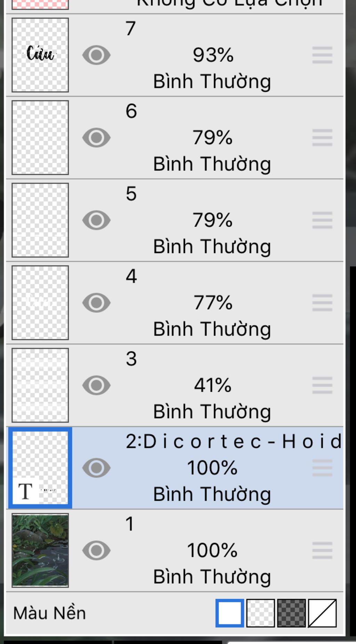This screenshot has width=356, height=644.
Task: Grab the reorder handle on layer 7
Action: point(322,55)
